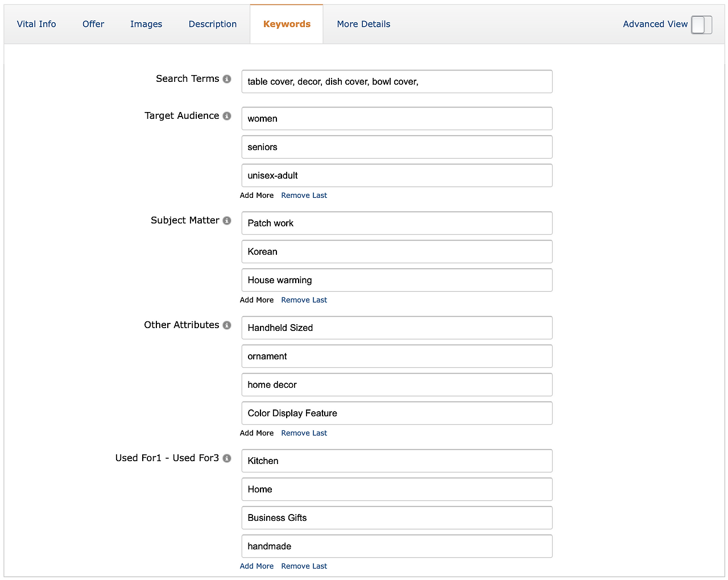Open the Description tab
The height and width of the screenshot is (580, 728).
pos(213,24)
